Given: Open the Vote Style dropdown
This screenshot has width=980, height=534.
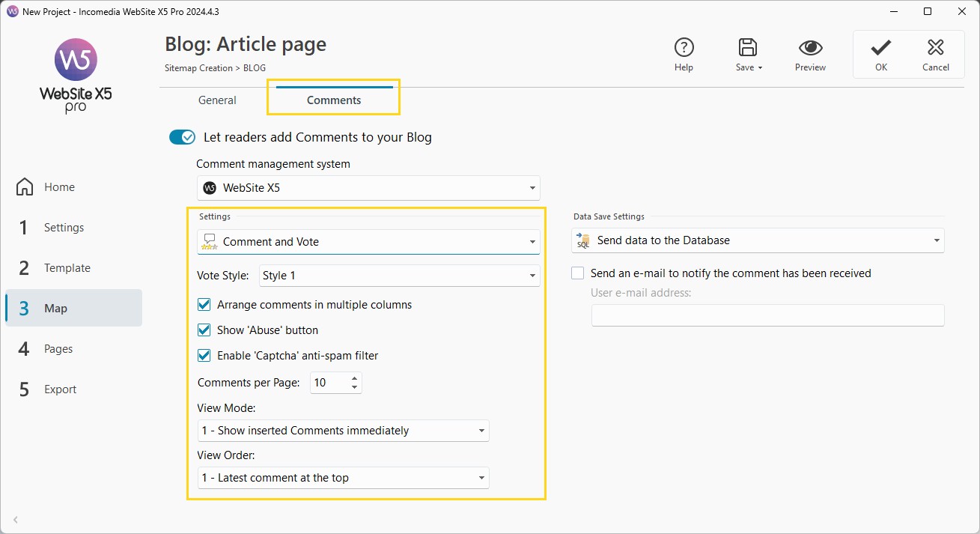Looking at the screenshot, I should click(x=400, y=276).
